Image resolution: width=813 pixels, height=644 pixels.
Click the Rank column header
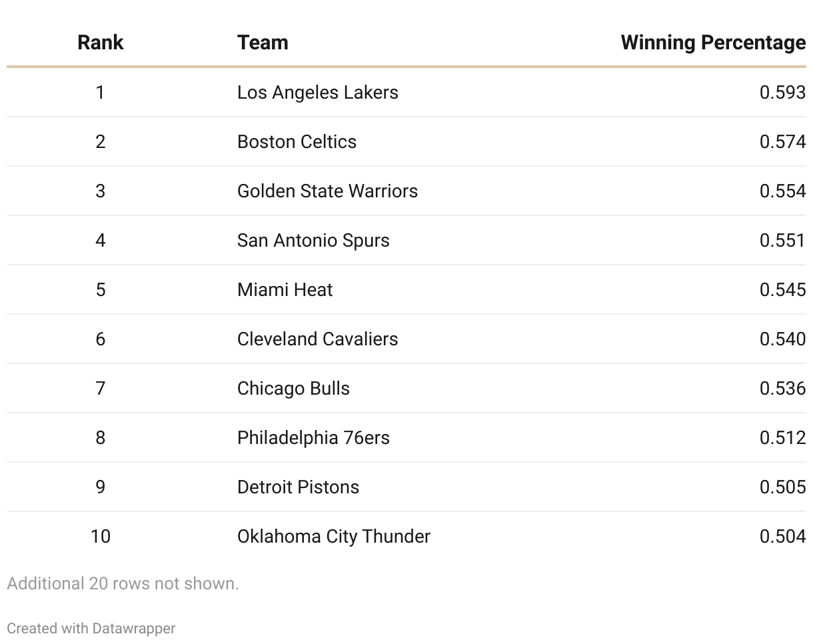click(x=100, y=43)
